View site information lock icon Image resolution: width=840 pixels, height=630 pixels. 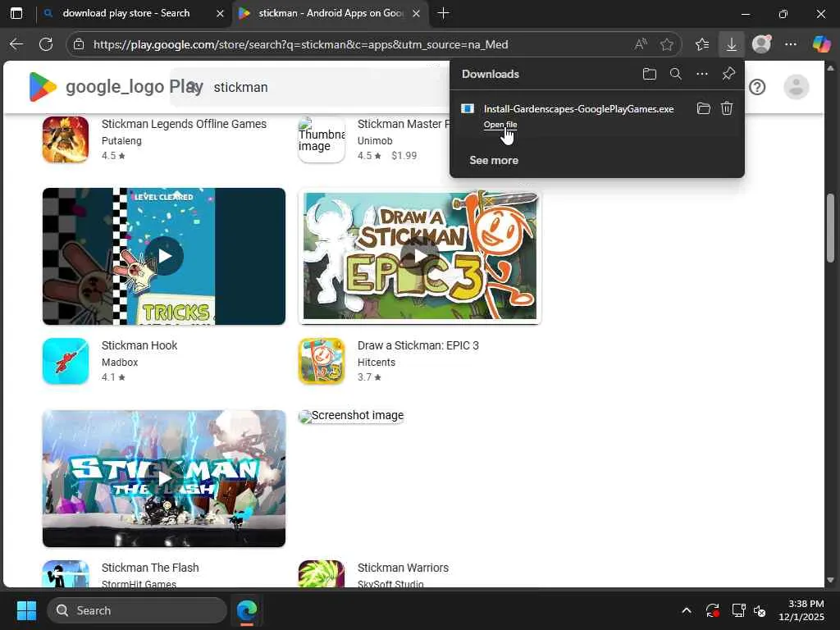pyautogui.click(x=79, y=44)
